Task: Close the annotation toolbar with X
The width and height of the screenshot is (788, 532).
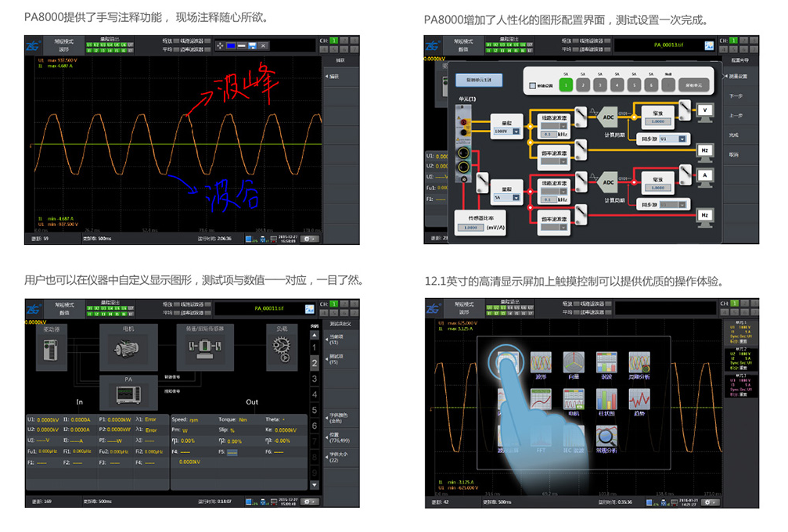Action: [x=264, y=45]
